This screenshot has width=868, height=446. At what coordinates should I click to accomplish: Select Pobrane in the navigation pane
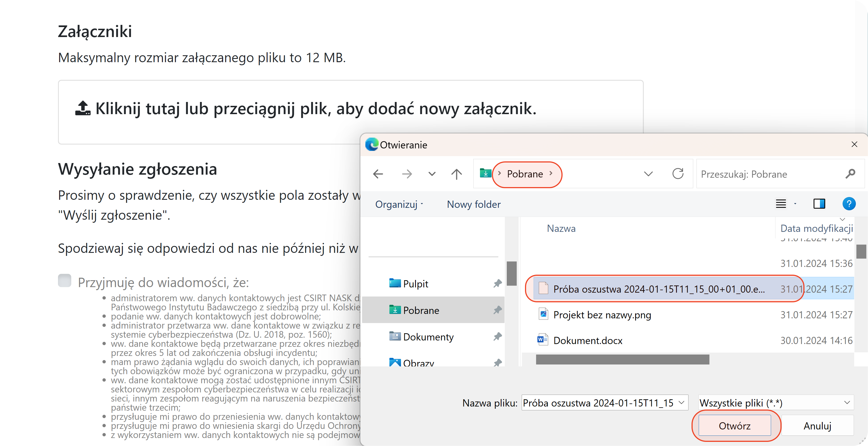pos(433,310)
